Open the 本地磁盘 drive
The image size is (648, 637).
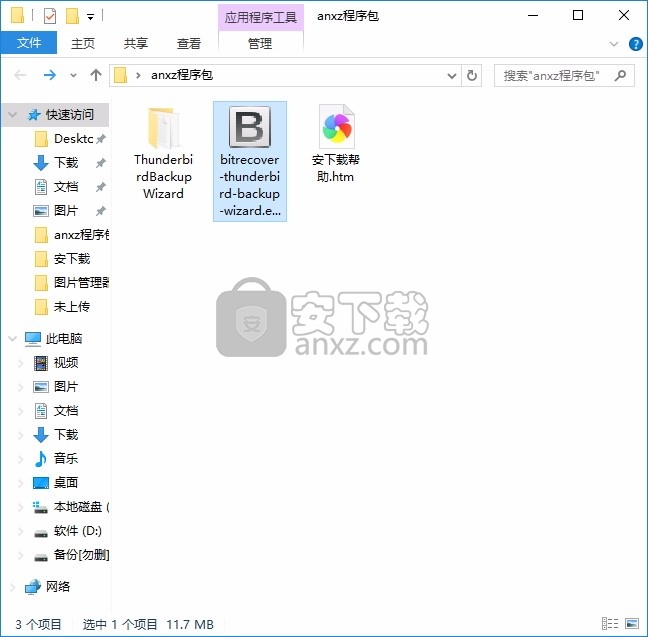point(81,507)
